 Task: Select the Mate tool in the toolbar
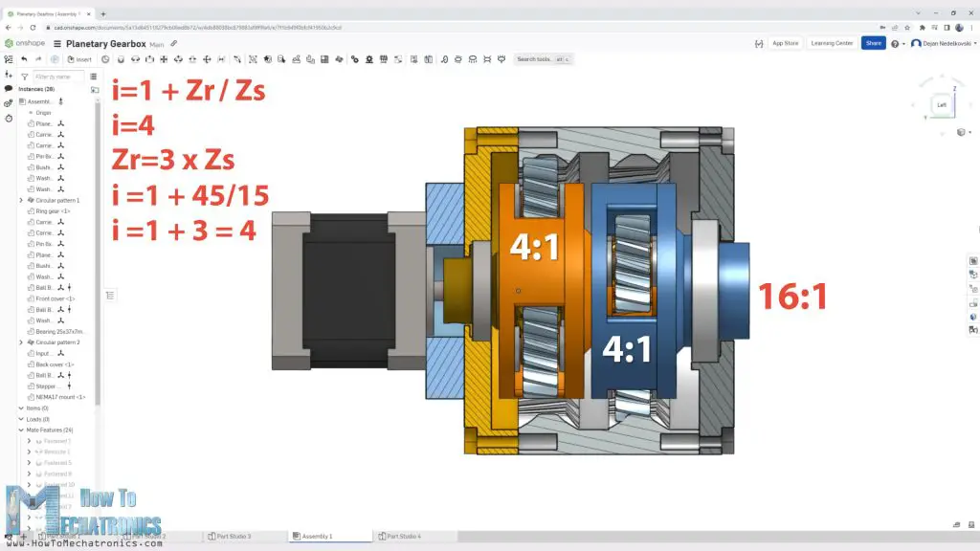point(104,58)
